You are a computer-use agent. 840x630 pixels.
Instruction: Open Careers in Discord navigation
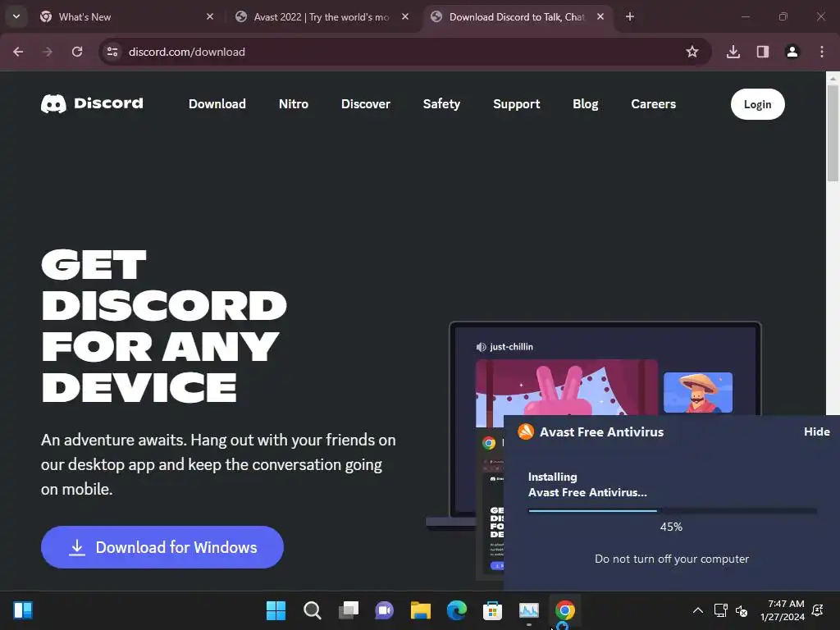coord(654,104)
